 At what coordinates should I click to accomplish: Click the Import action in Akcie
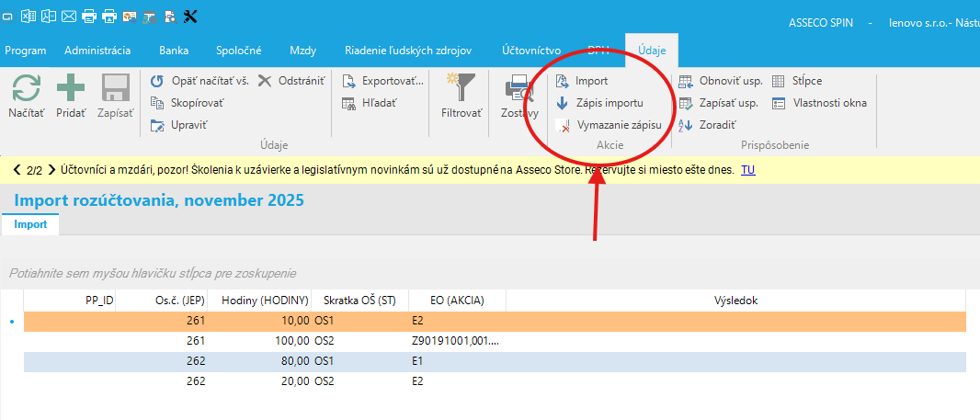(x=591, y=81)
